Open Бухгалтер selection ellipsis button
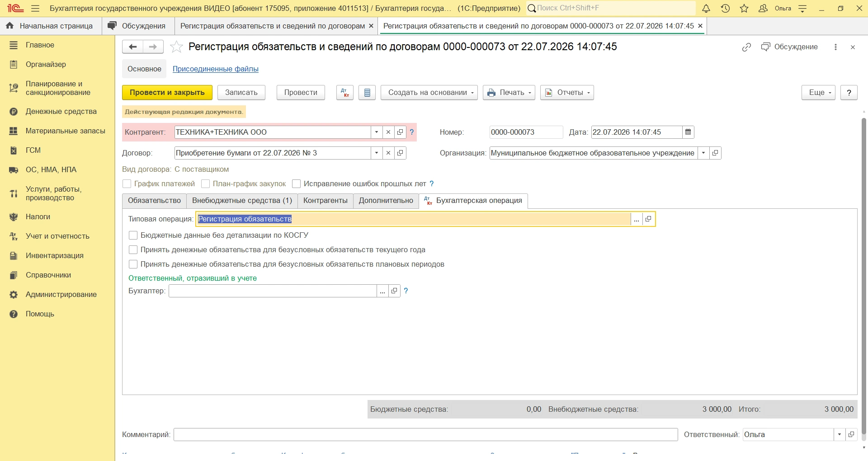The width and height of the screenshot is (868, 461). pos(382,291)
